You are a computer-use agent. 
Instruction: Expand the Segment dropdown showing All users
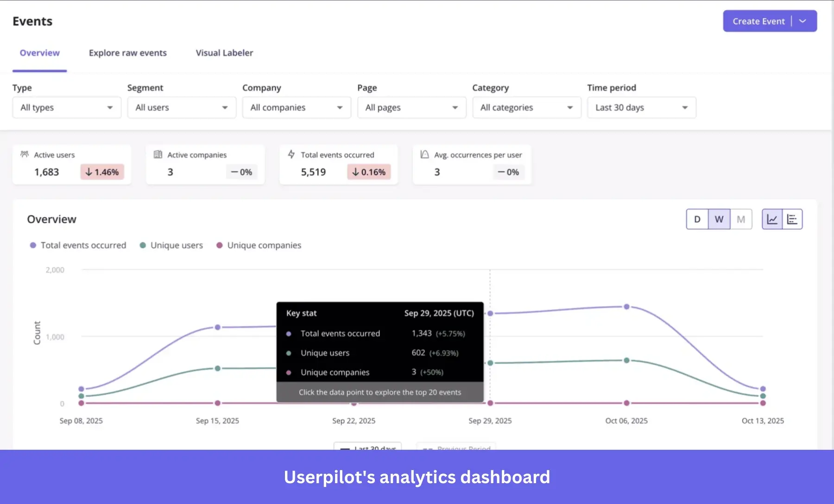(x=181, y=107)
